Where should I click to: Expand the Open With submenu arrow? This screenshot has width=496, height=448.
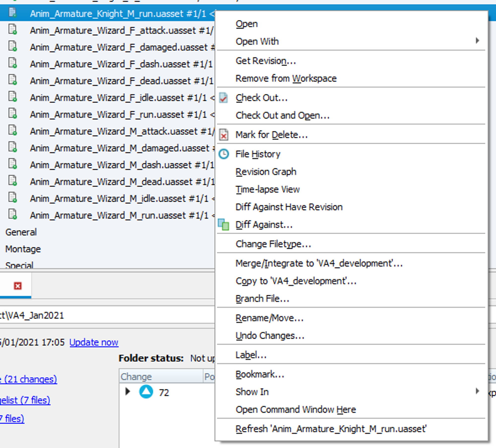(477, 41)
